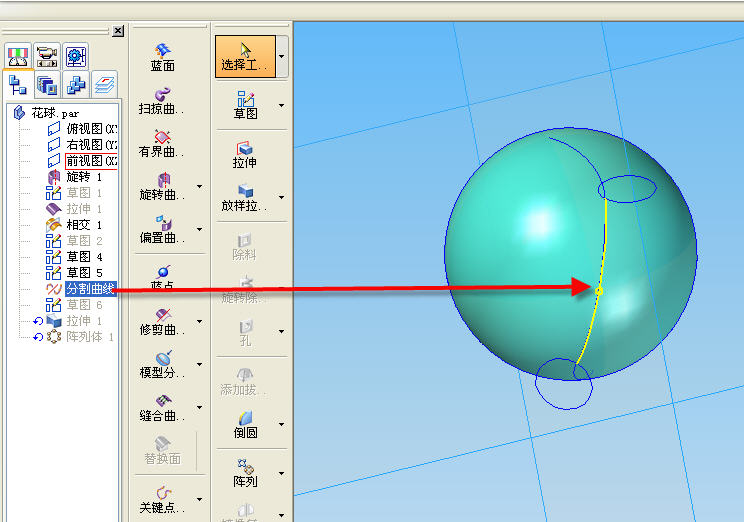Screen dimensions: 744x522
Task: Select the 偏置曲 offset surface tool
Action: (x=162, y=229)
